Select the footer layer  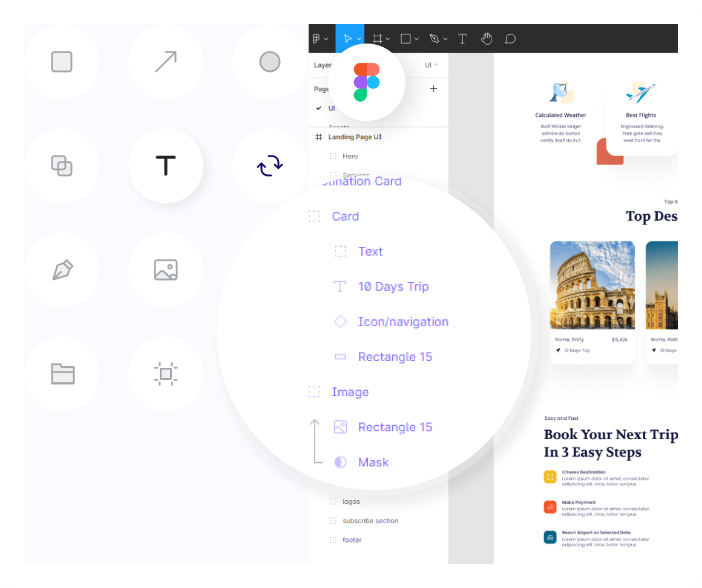tap(352, 540)
